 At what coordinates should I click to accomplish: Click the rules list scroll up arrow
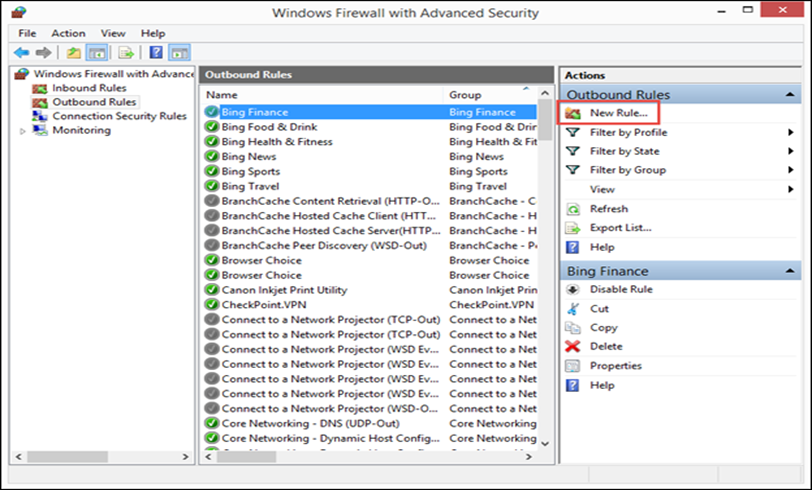545,93
